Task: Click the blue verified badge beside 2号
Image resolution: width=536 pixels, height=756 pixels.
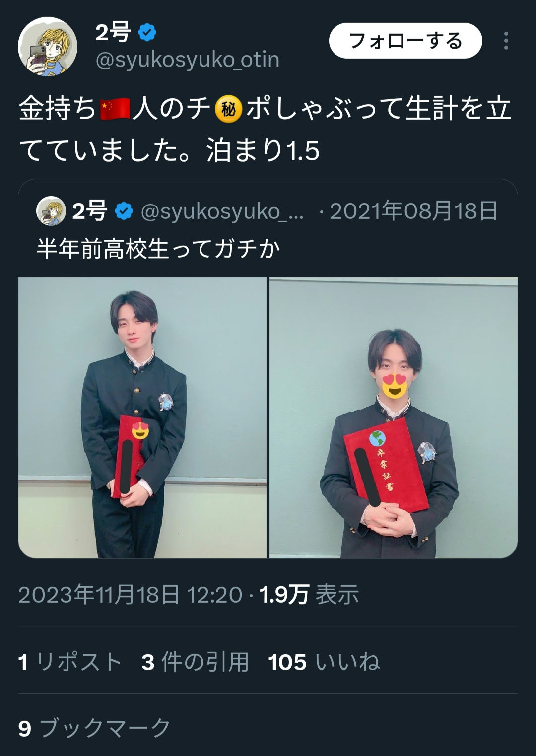Action: tap(147, 33)
